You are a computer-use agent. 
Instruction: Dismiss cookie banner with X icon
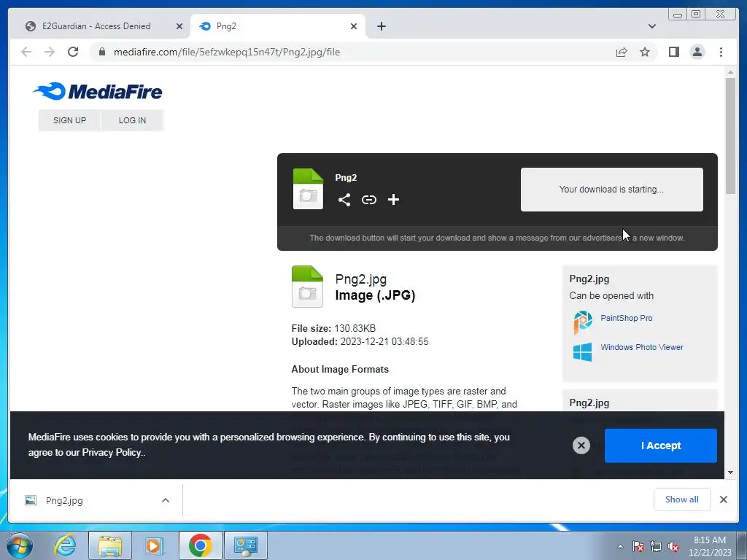click(x=581, y=446)
